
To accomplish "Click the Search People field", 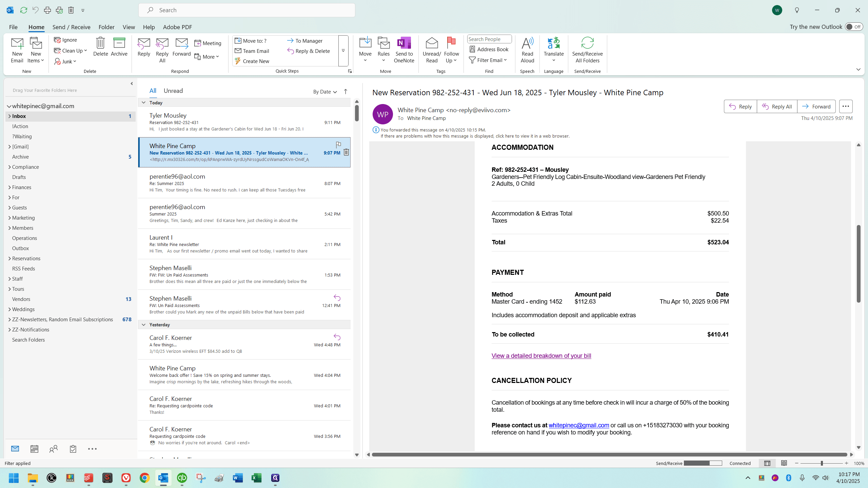I will [x=489, y=39].
